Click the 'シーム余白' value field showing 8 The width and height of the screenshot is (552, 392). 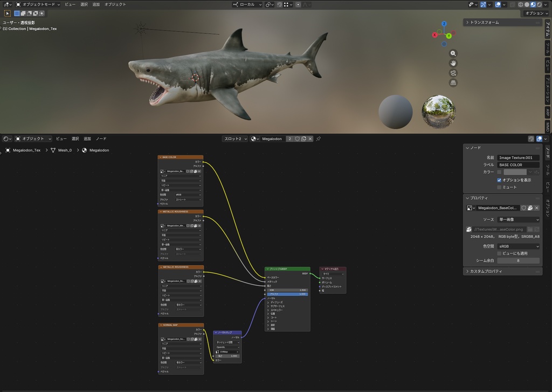[518, 261]
